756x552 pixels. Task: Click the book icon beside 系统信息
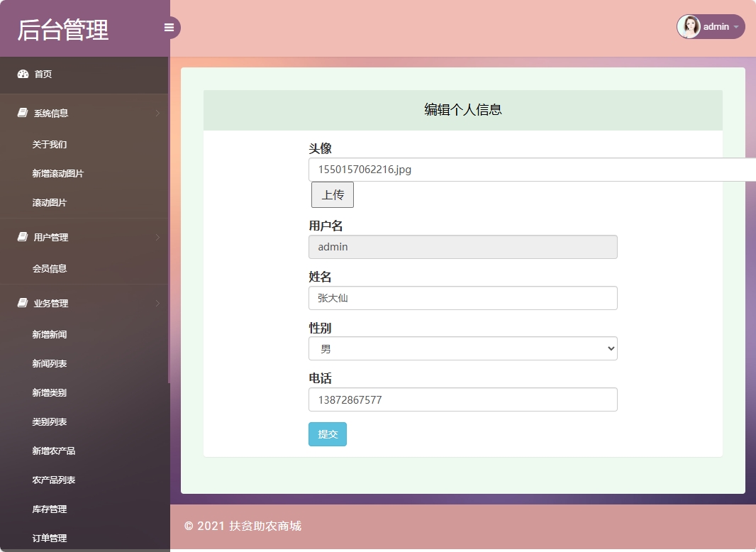[x=23, y=112]
